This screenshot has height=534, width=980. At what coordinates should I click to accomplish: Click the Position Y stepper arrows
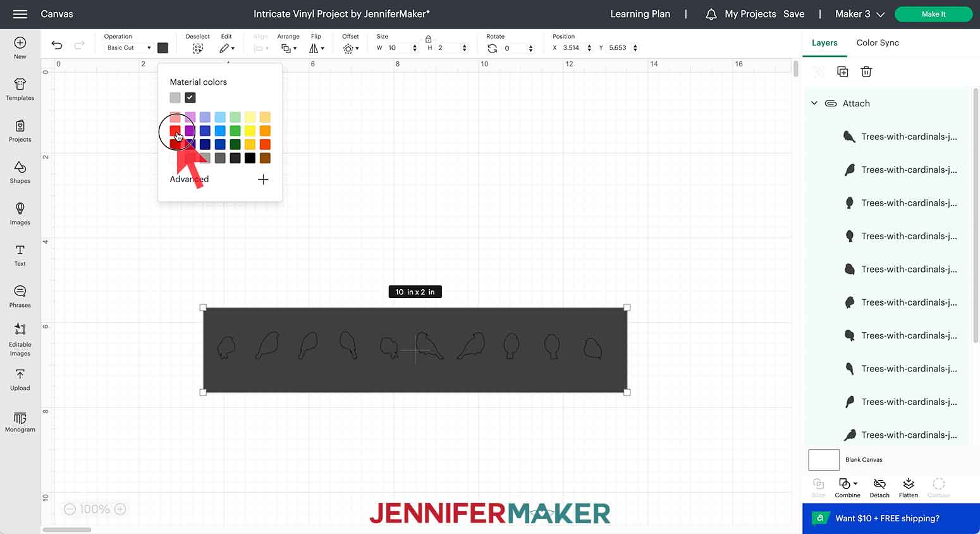click(x=635, y=48)
